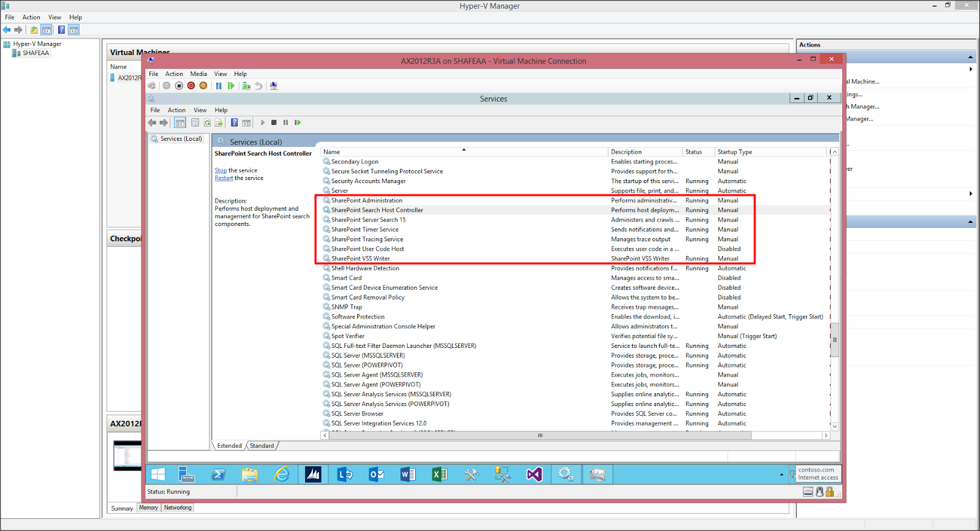Go back in the Services console toolbar
This screenshot has width=980, height=531.
click(x=152, y=122)
